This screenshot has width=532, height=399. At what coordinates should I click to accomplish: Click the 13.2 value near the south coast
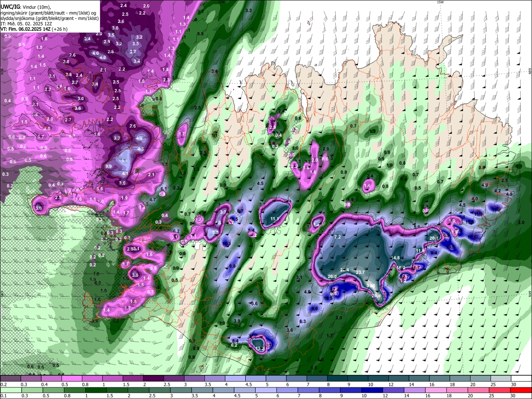(x=260, y=349)
